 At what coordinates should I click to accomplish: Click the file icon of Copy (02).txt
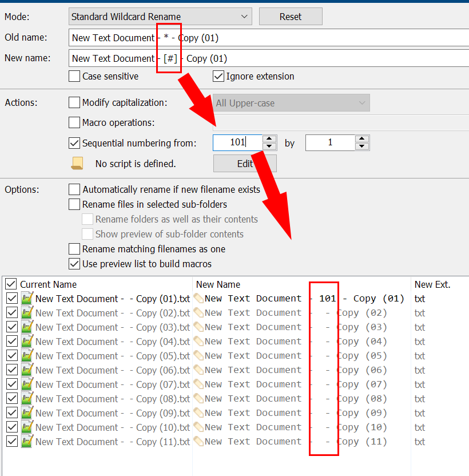click(x=27, y=312)
